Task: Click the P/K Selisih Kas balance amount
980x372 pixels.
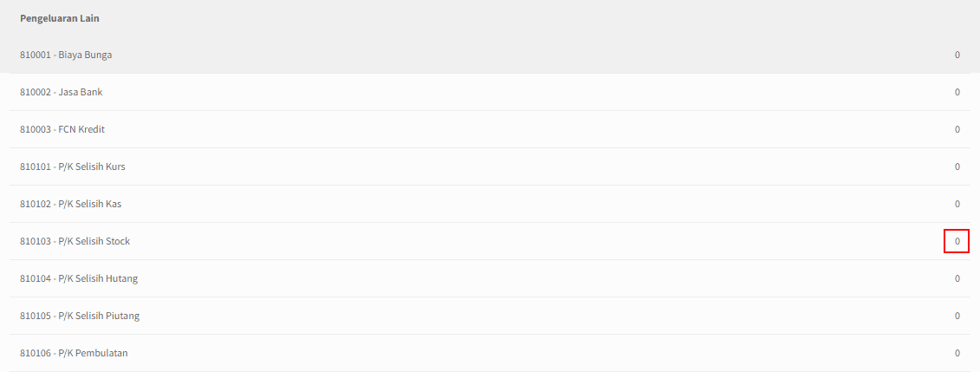Action: click(957, 204)
